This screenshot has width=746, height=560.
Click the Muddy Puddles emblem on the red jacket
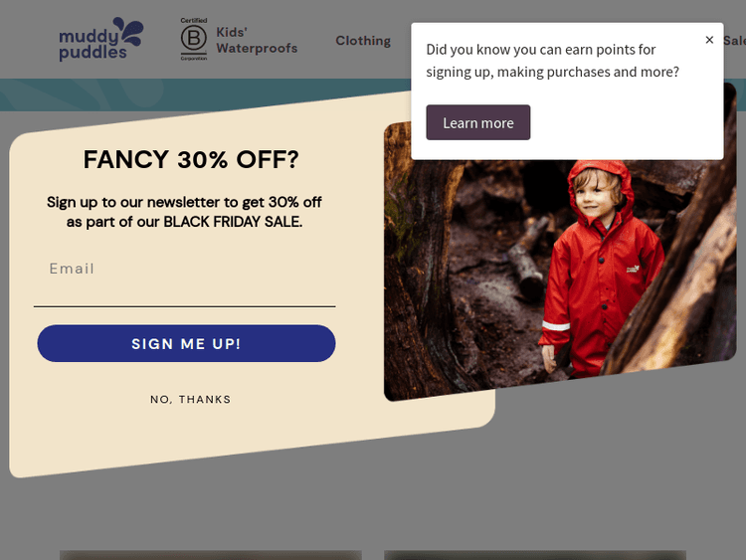[x=633, y=269]
